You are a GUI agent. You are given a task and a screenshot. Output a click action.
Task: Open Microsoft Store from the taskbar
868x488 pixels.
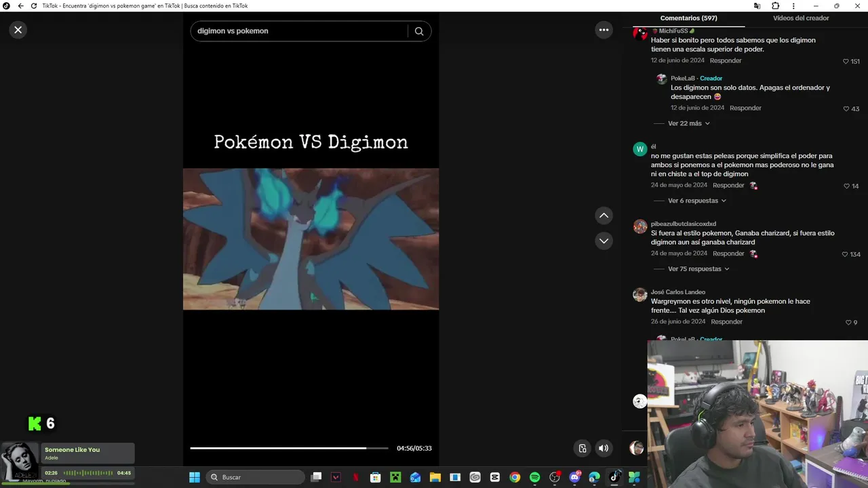pyautogui.click(x=375, y=477)
